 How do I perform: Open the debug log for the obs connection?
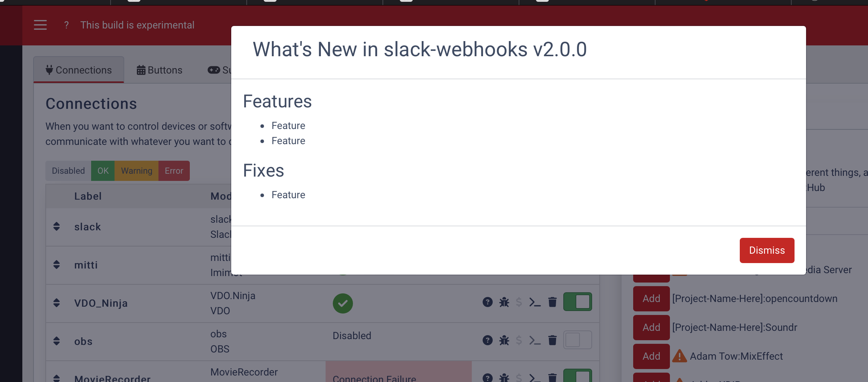coord(504,340)
